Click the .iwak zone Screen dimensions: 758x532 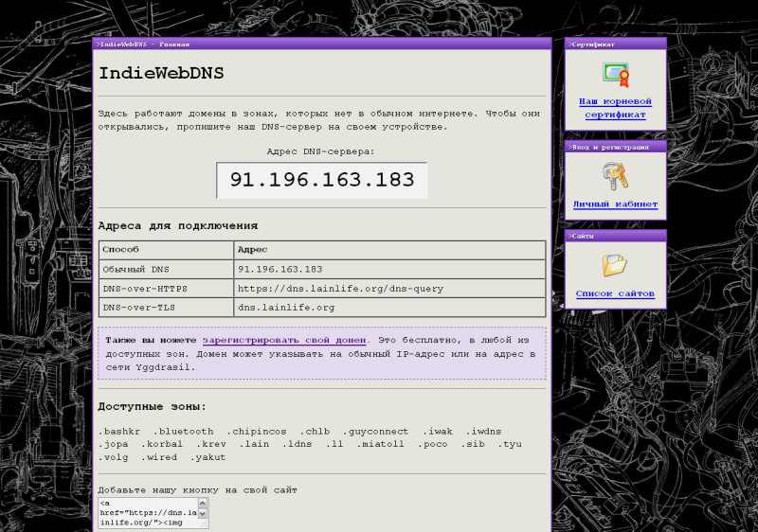click(438, 432)
